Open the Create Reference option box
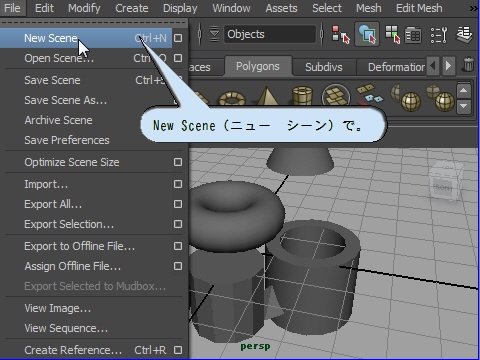The width and height of the screenshot is (480, 360). pos(178,350)
